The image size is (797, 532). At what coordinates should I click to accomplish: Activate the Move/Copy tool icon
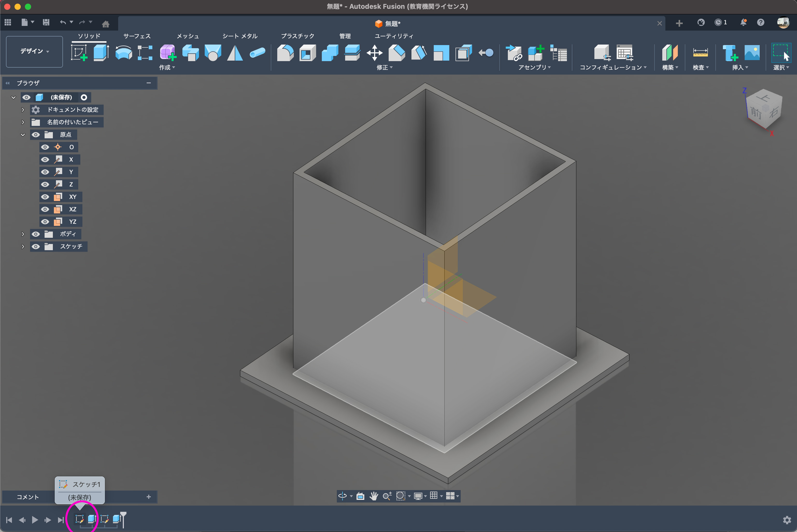[374, 53]
